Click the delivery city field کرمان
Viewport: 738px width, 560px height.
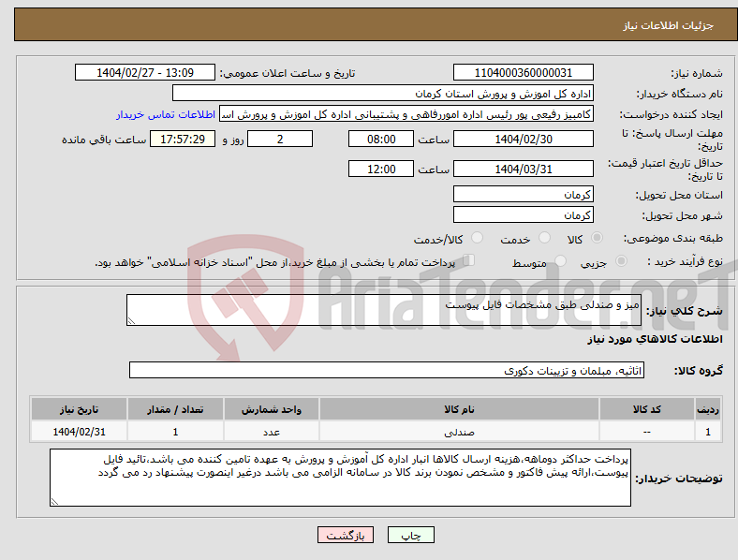(523, 214)
